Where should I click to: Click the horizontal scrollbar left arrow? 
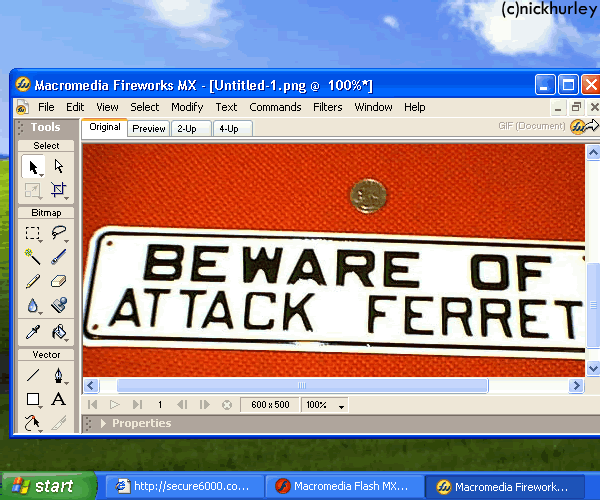[91, 385]
